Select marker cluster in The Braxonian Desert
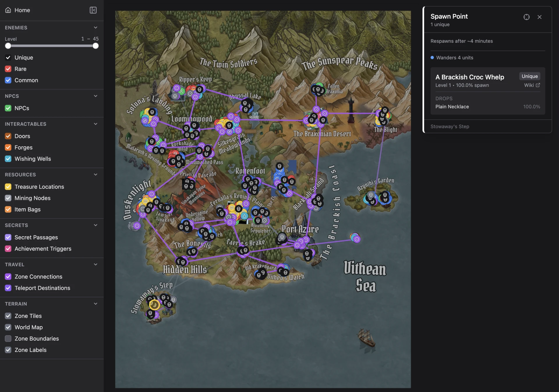This screenshot has height=392, width=559. (x=315, y=119)
